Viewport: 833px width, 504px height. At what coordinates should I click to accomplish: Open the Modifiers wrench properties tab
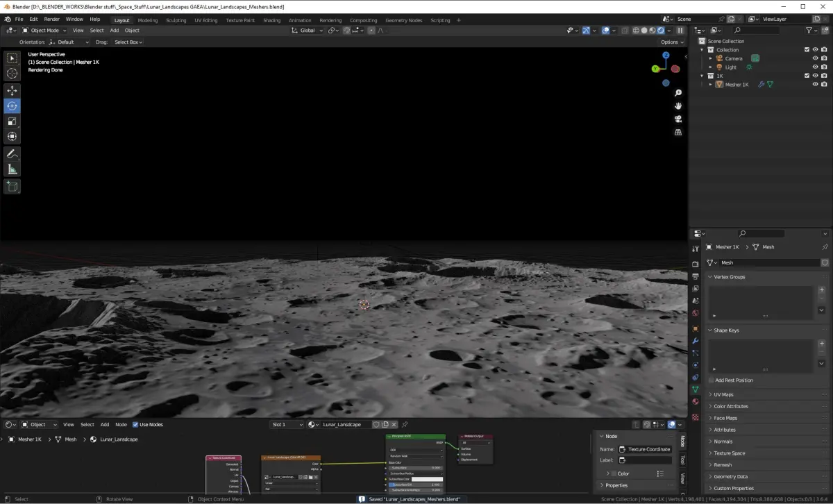click(696, 341)
